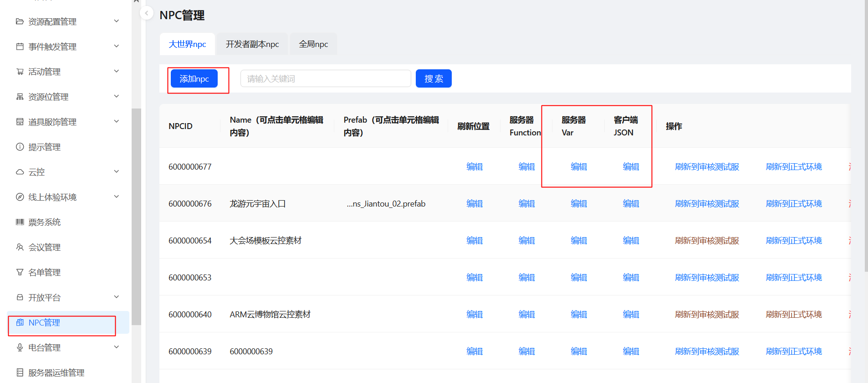The width and height of the screenshot is (868, 383).
Task: Switch to the 开发者副本npc tab
Action: 252,44
